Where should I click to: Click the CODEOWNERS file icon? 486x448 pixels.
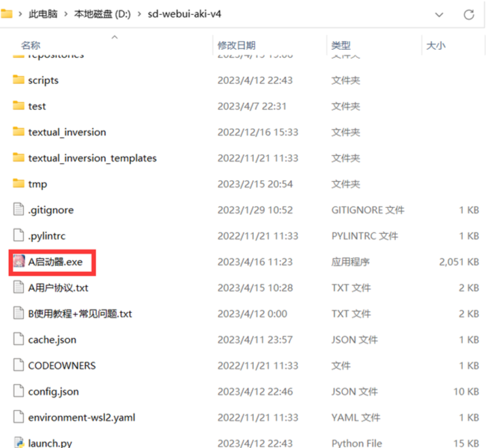coord(18,365)
